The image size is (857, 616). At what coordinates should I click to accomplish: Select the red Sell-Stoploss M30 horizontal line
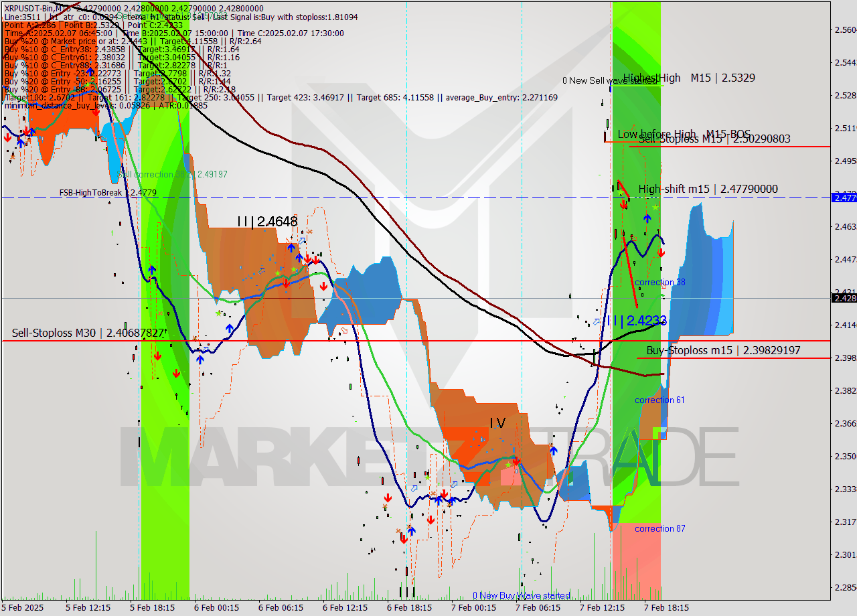point(402,340)
